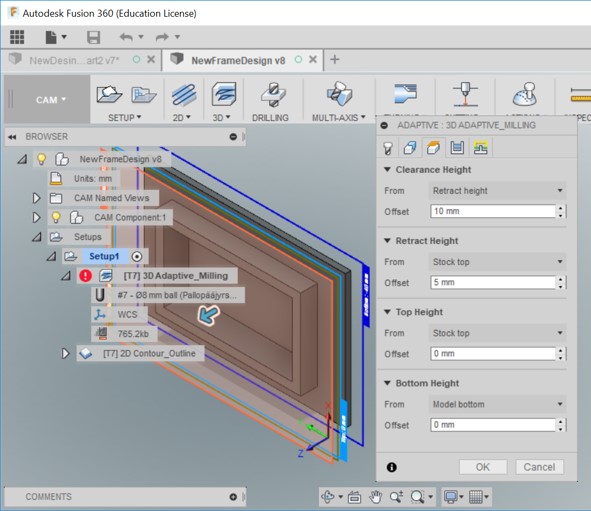
Task: Select the [T7] 2D Contour_Outline operation
Action: coord(149,353)
